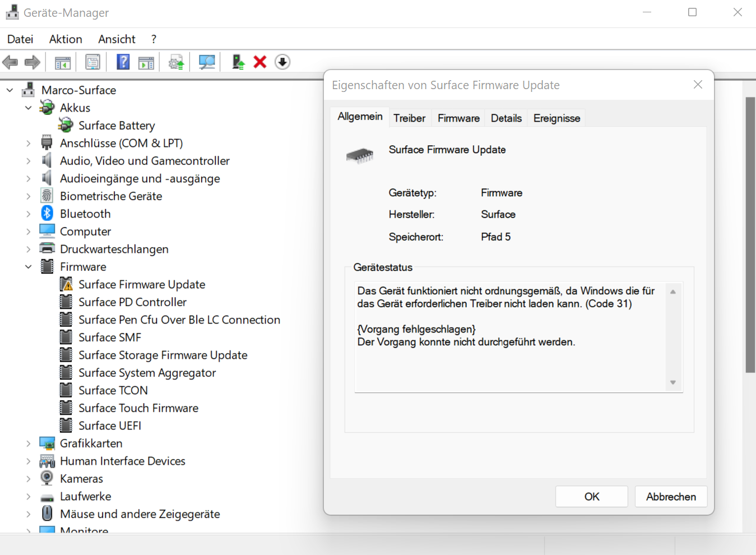Switch to the Treiber tab

point(409,118)
